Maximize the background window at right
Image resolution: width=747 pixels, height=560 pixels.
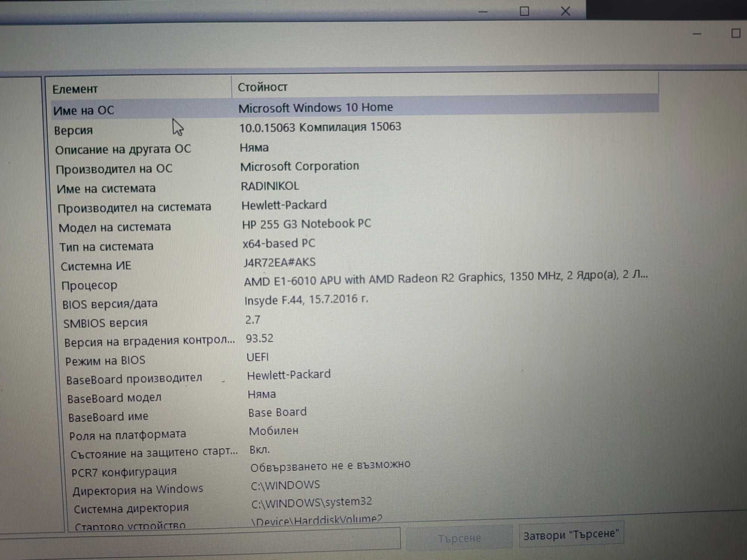click(x=735, y=34)
